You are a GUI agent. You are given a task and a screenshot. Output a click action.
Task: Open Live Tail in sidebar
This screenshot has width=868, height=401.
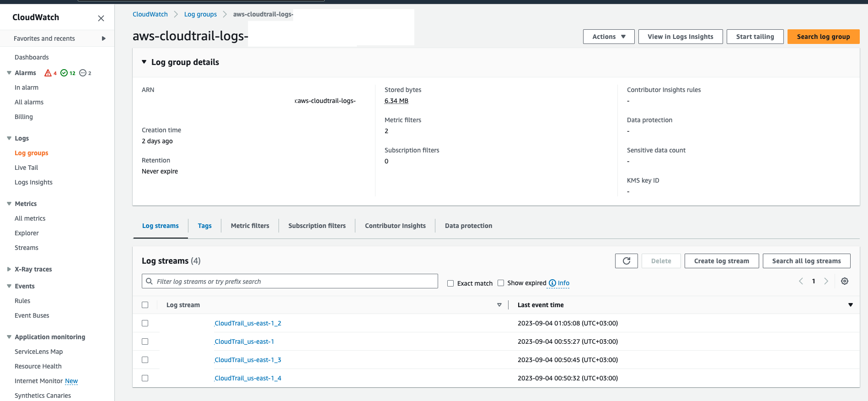[x=27, y=168]
